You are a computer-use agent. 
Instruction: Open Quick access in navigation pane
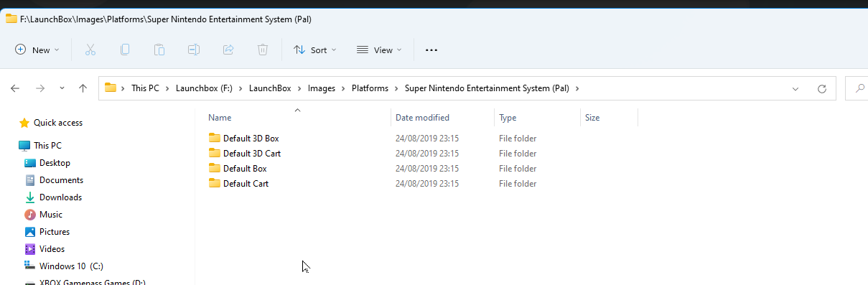pyautogui.click(x=58, y=123)
